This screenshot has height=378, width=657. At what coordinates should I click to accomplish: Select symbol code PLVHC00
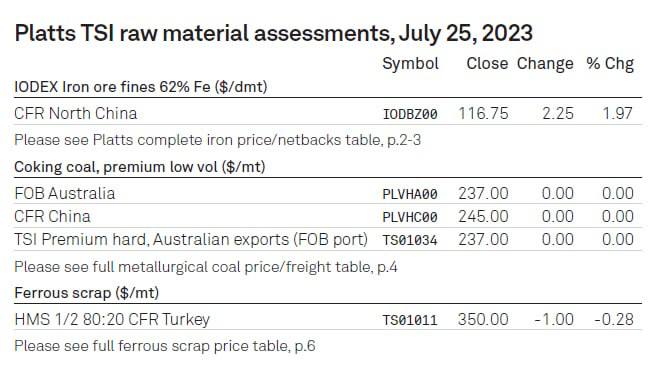[410, 217]
